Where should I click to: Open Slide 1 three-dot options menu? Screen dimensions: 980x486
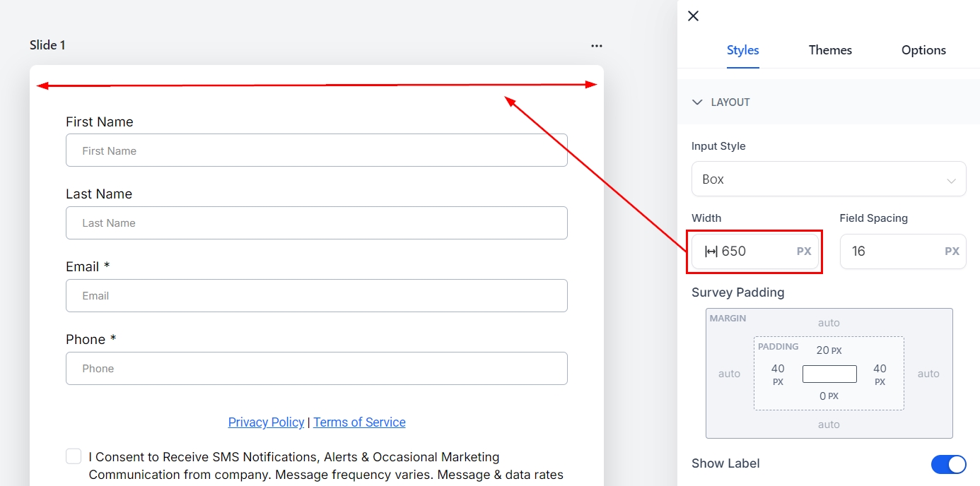[597, 46]
